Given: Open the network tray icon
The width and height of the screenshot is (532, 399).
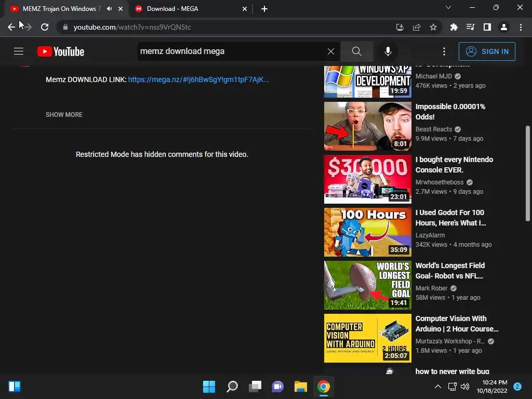Looking at the screenshot, I should [x=453, y=387].
